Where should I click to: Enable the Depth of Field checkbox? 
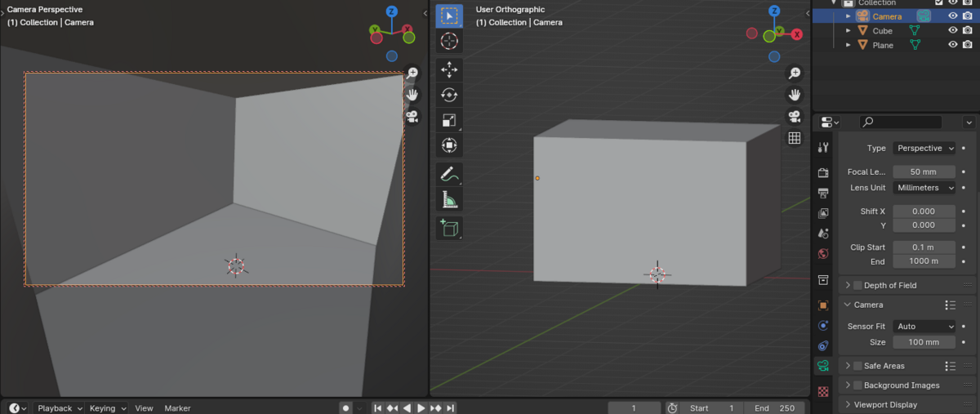(857, 285)
